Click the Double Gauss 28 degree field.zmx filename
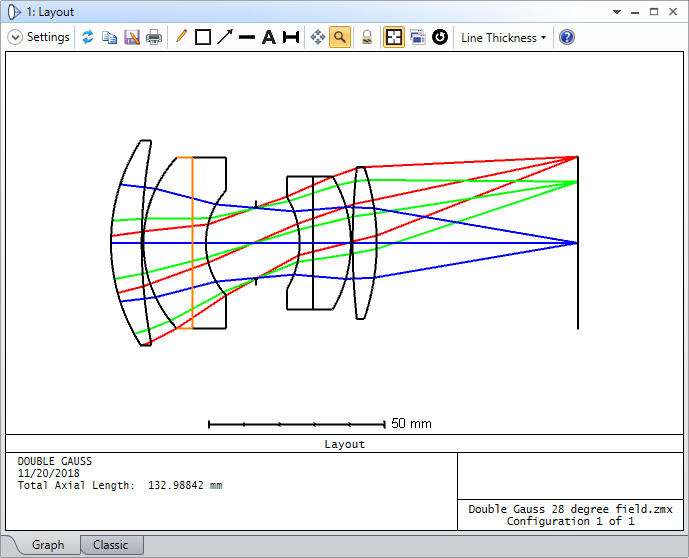This screenshot has height=558, width=689. click(570, 509)
